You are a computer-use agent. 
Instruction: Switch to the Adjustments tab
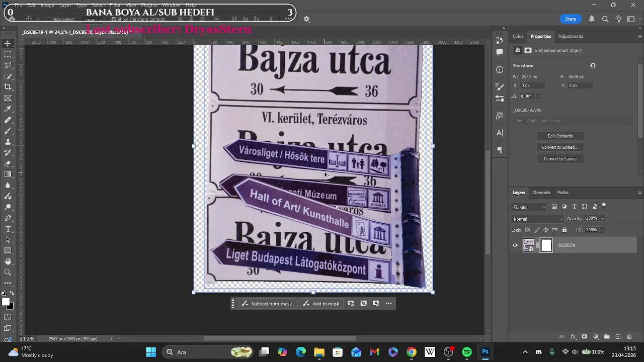coord(571,36)
